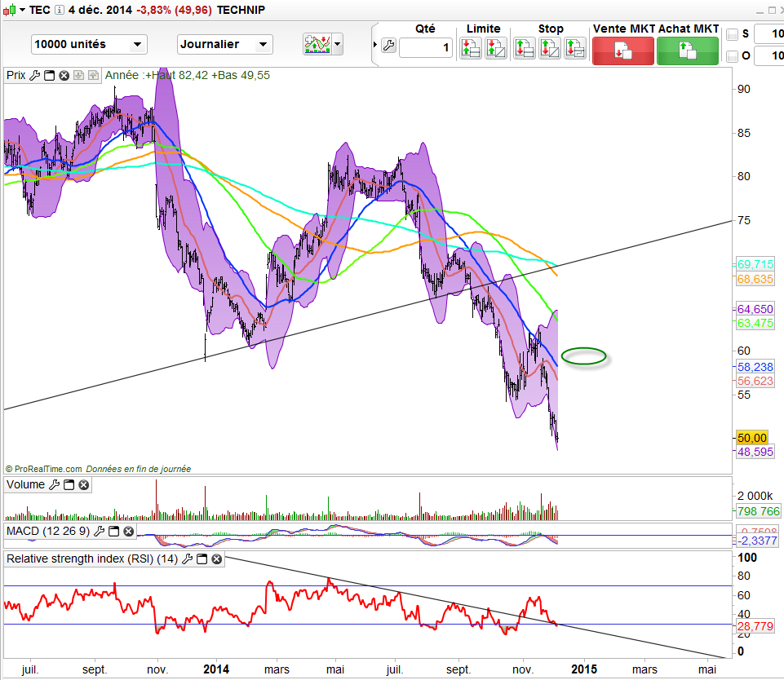Maximize the MACD panel window icon
The width and height of the screenshot is (784, 680).
pos(114,531)
